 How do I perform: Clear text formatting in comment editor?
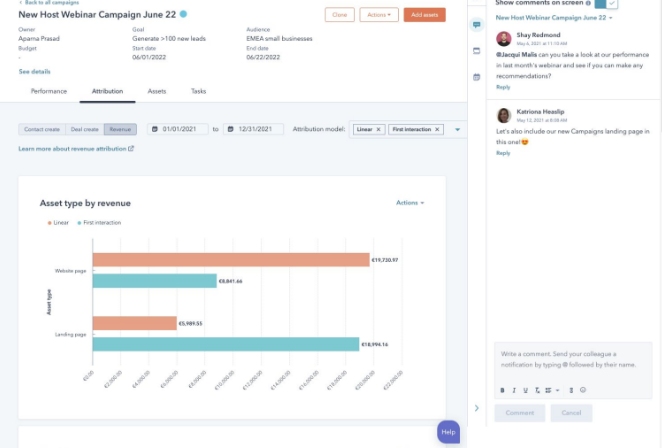(537, 390)
